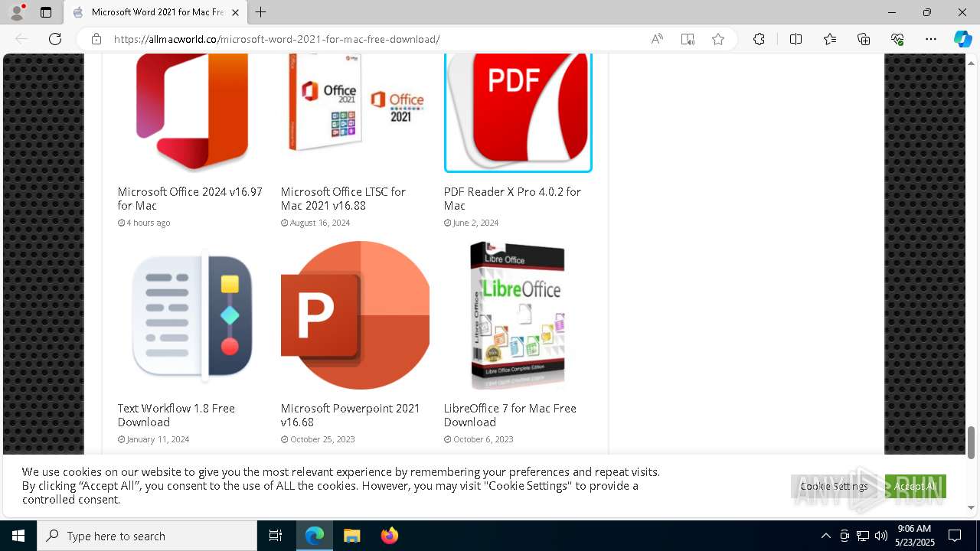Open browser Extensions icon

click(759, 39)
